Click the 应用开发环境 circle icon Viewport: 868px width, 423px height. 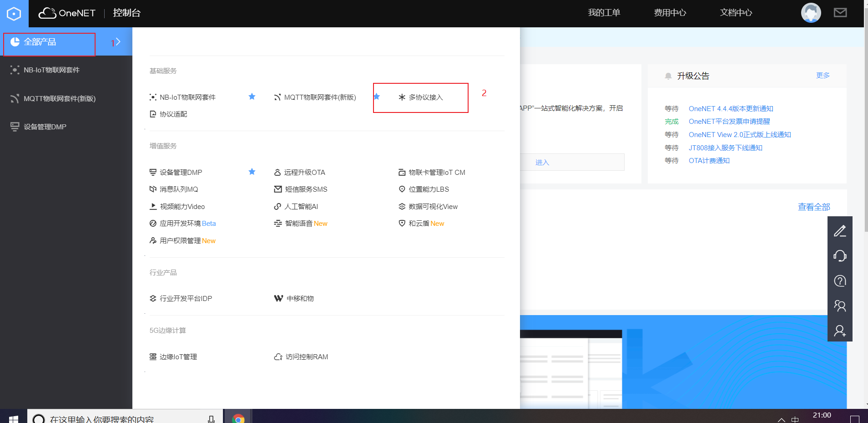(153, 224)
